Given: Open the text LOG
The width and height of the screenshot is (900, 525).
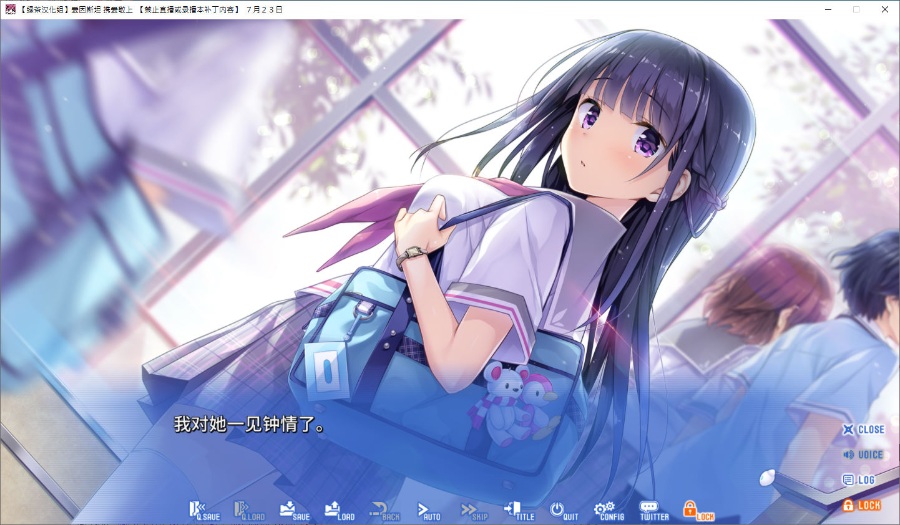Looking at the screenshot, I should click(858, 480).
